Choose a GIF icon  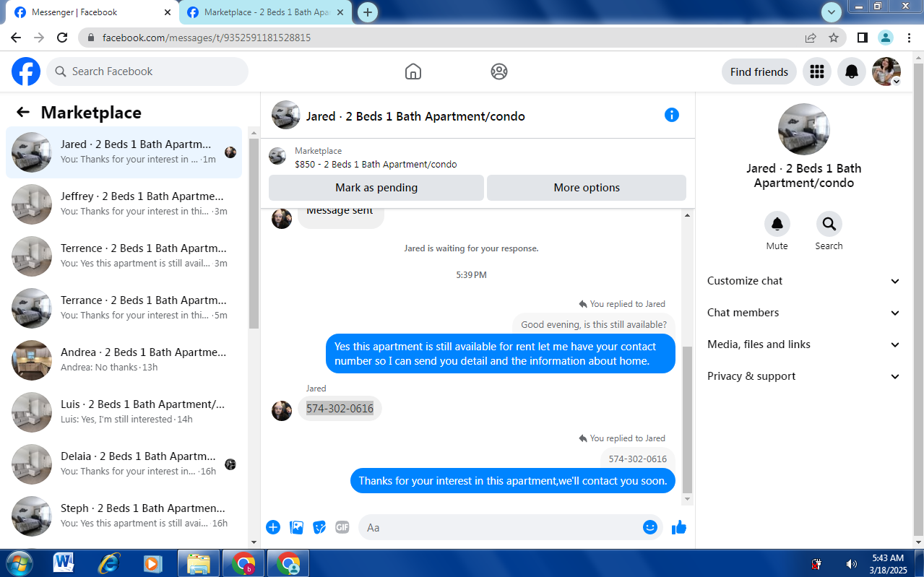tap(342, 527)
